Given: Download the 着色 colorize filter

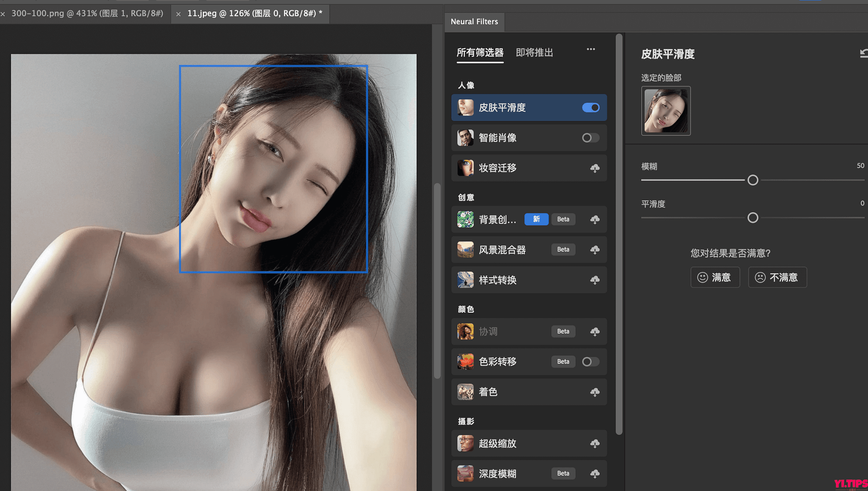Looking at the screenshot, I should 594,392.
